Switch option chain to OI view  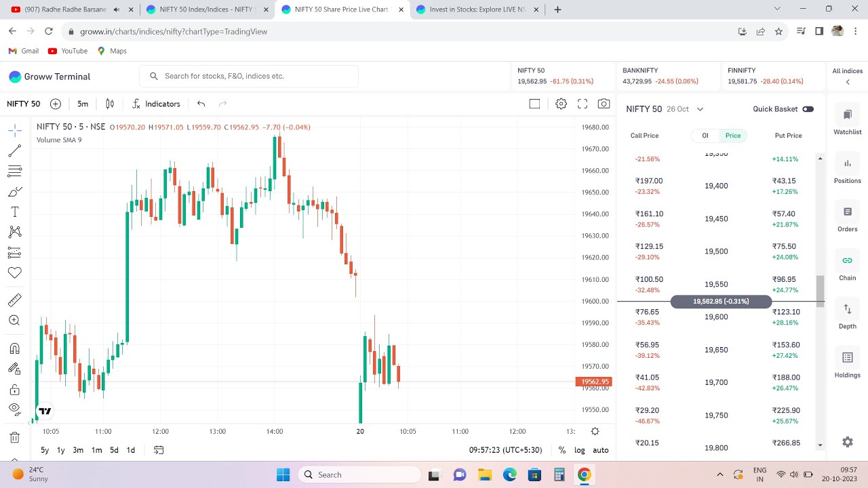pyautogui.click(x=705, y=136)
